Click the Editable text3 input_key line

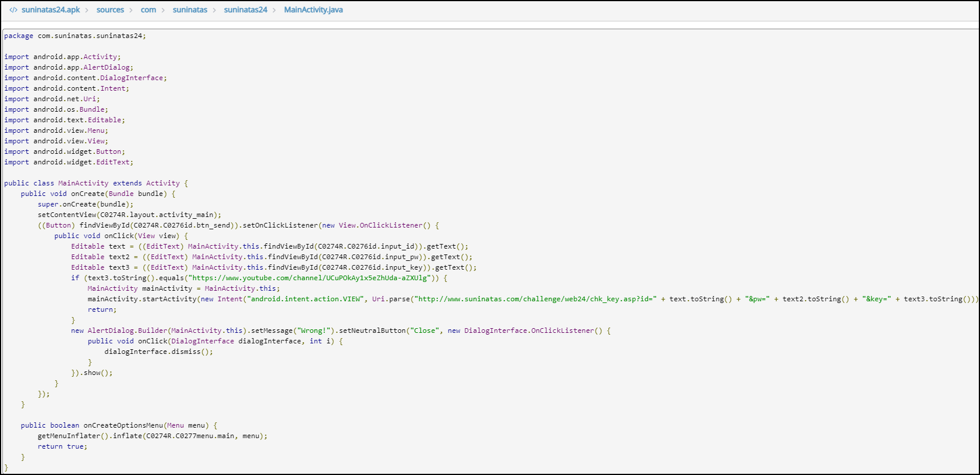tap(274, 267)
